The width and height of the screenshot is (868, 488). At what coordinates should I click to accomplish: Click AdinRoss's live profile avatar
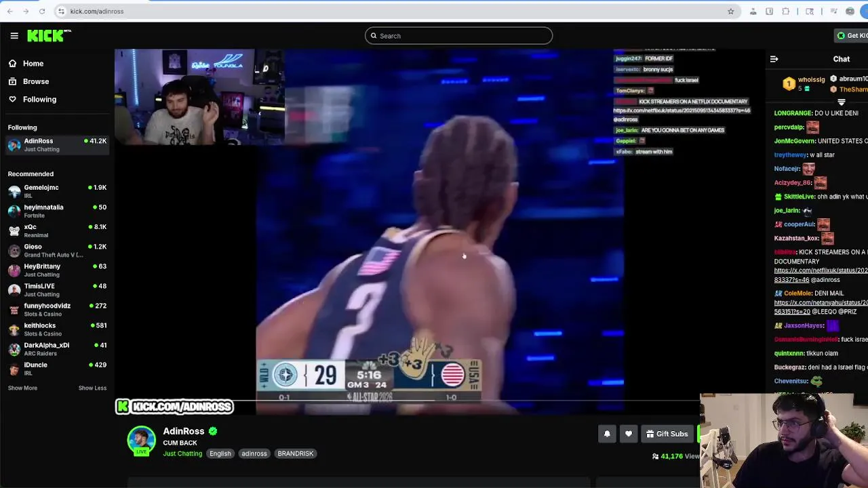142,441
